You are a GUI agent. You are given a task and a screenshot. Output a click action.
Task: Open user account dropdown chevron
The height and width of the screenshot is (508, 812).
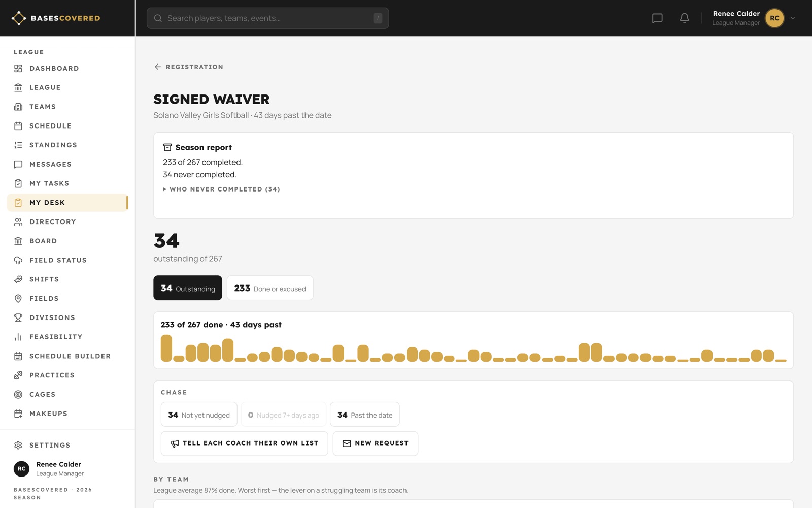tap(793, 18)
